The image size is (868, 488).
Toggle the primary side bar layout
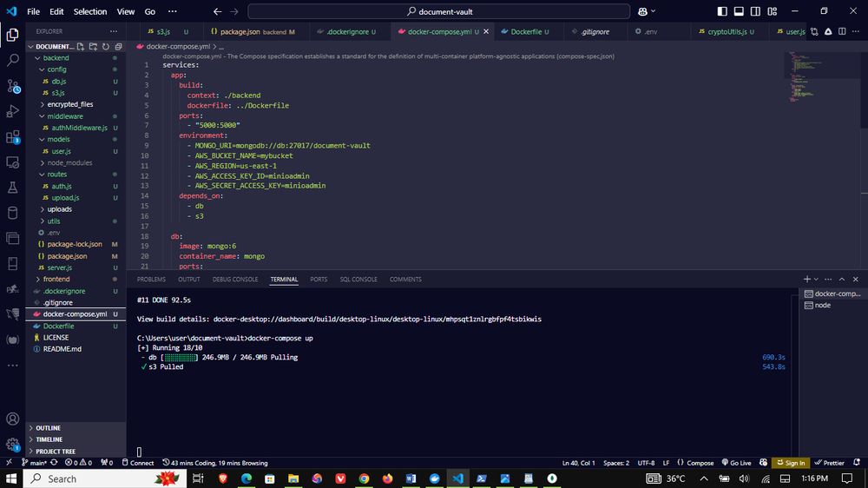[722, 11]
